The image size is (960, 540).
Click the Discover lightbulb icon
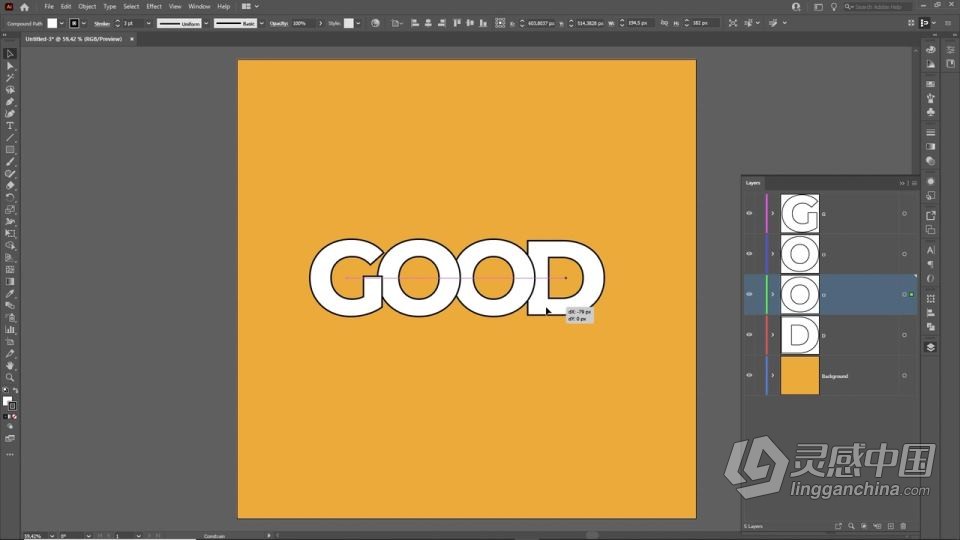(834, 7)
